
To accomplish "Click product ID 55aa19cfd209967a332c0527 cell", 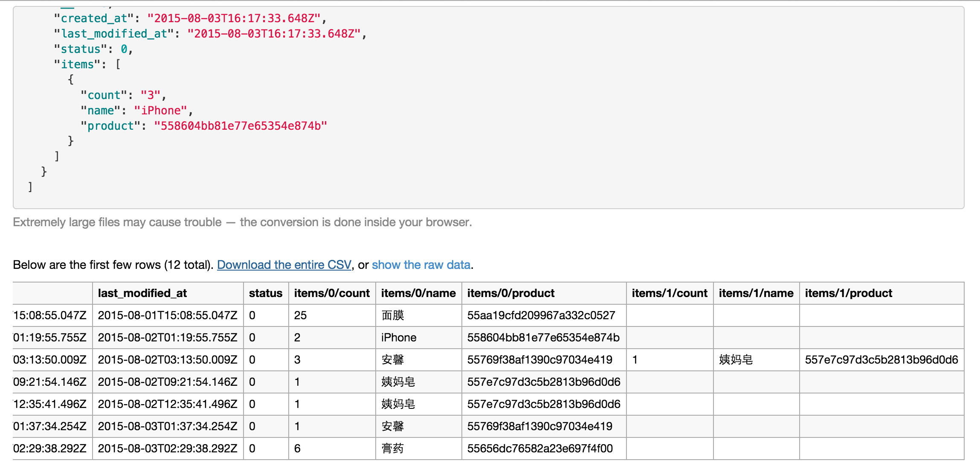I will coord(541,315).
